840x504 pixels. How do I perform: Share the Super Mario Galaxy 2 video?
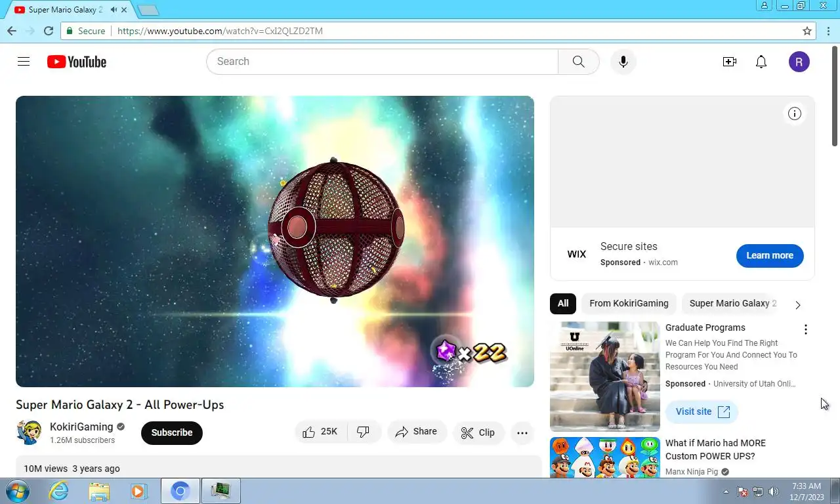coord(416,432)
